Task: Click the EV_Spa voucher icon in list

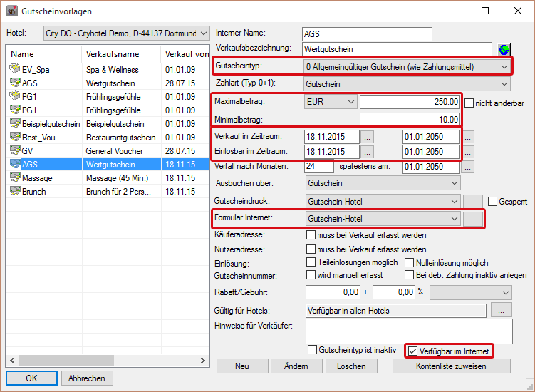Action: coord(14,69)
